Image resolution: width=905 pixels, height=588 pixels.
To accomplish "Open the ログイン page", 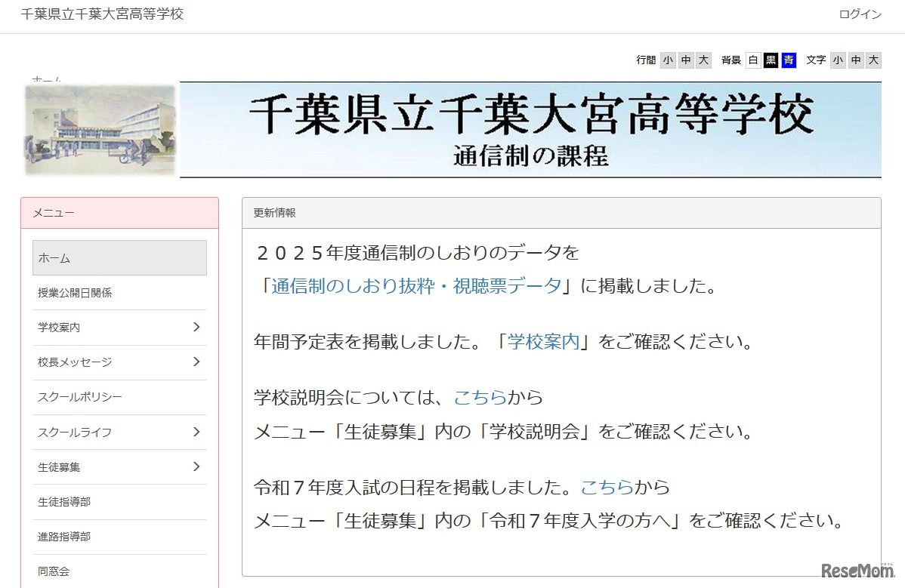I will [859, 14].
